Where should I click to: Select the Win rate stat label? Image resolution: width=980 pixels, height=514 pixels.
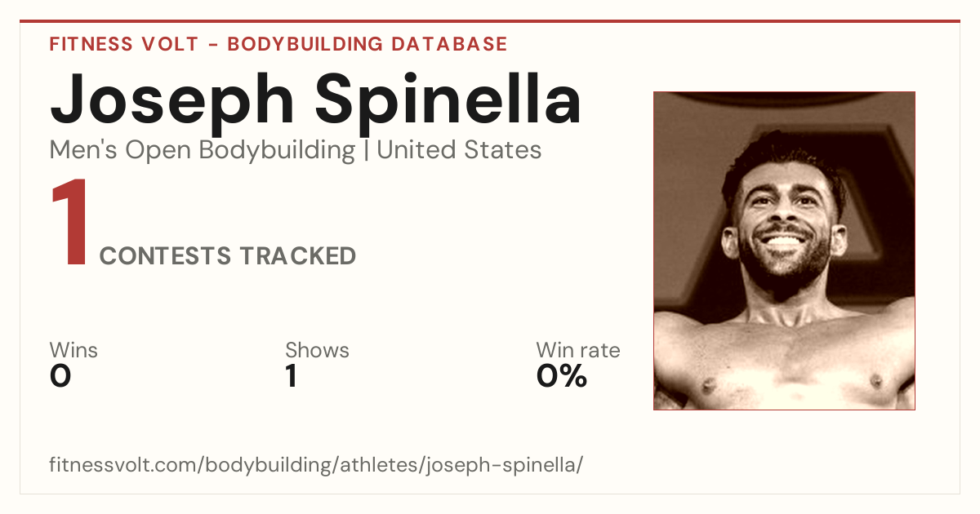(578, 351)
